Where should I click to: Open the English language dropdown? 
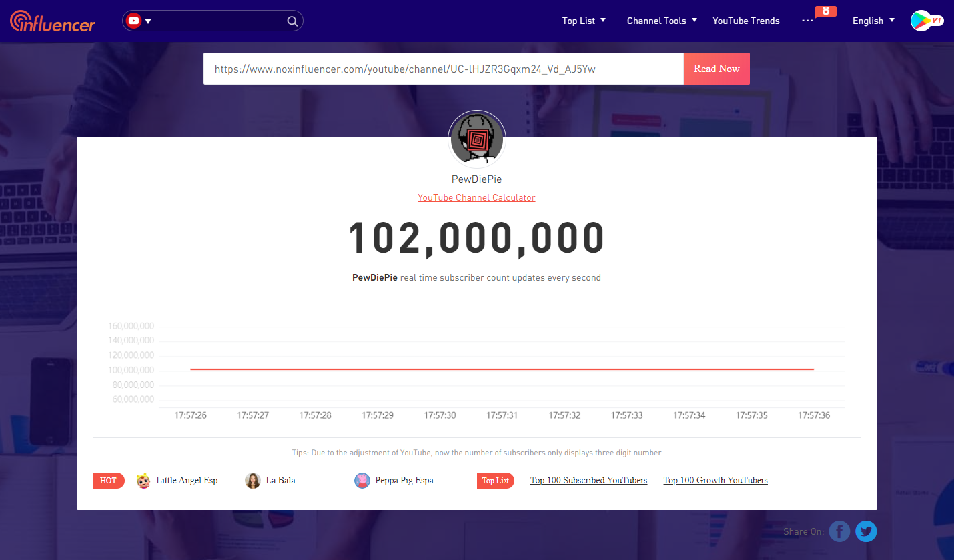(x=873, y=21)
